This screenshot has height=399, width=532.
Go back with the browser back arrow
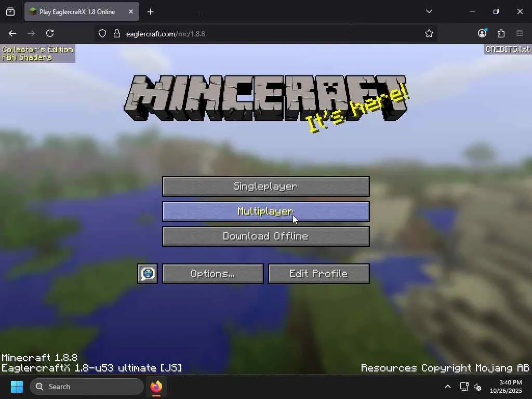12,33
